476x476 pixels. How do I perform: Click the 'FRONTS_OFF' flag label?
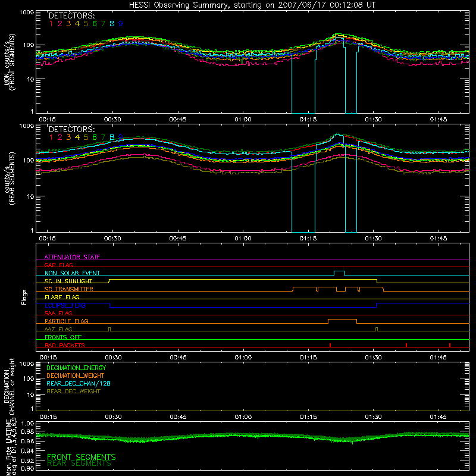click(x=63, y=337)
